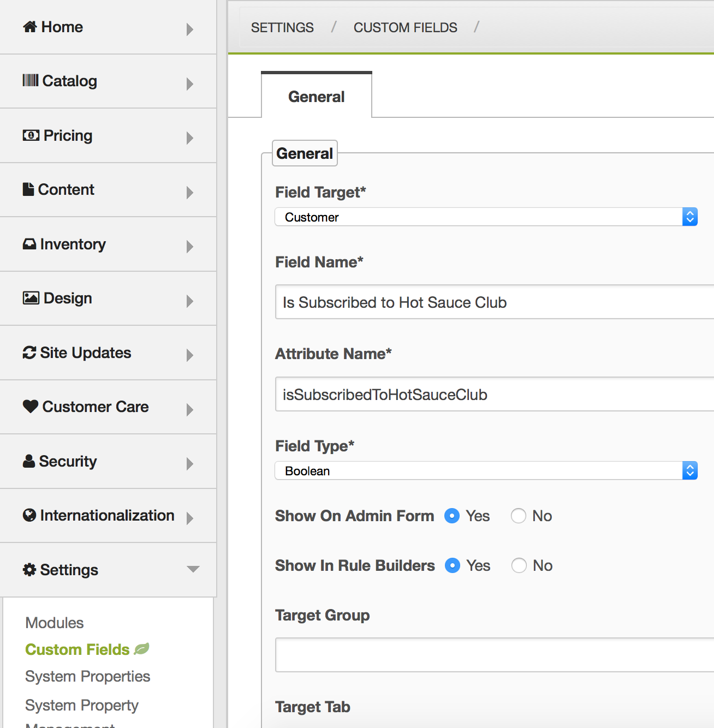Select Yes for Show On Admin Form

pyautogui.click(x=452, y=516)
